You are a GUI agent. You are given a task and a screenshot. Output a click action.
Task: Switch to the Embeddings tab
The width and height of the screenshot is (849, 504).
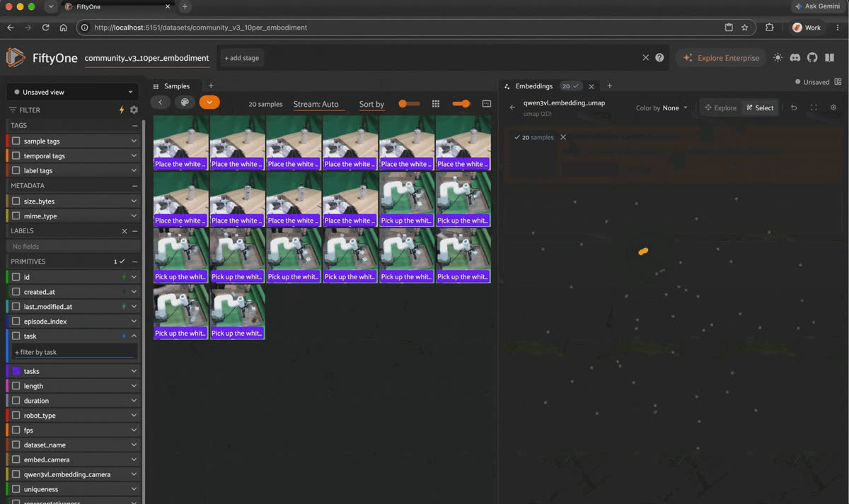[x=534, y=86]
